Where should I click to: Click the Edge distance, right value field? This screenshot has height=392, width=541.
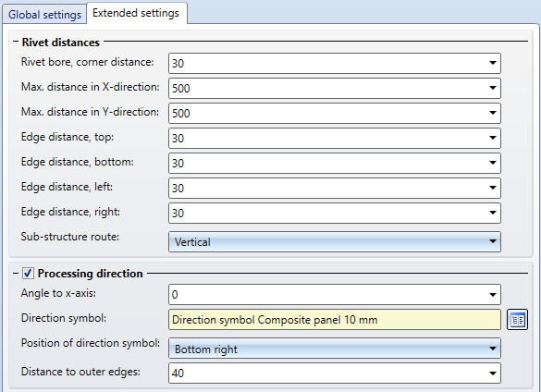point(335,213)
